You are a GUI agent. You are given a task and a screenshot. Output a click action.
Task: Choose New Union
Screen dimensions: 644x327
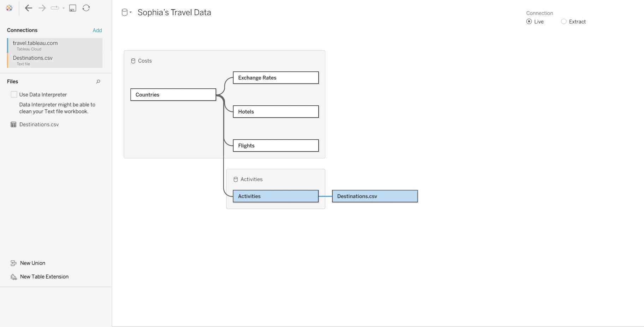point(33,263)
